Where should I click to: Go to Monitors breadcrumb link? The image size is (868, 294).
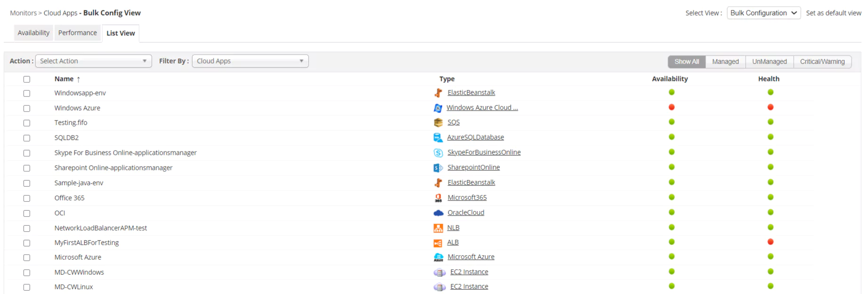23,13
